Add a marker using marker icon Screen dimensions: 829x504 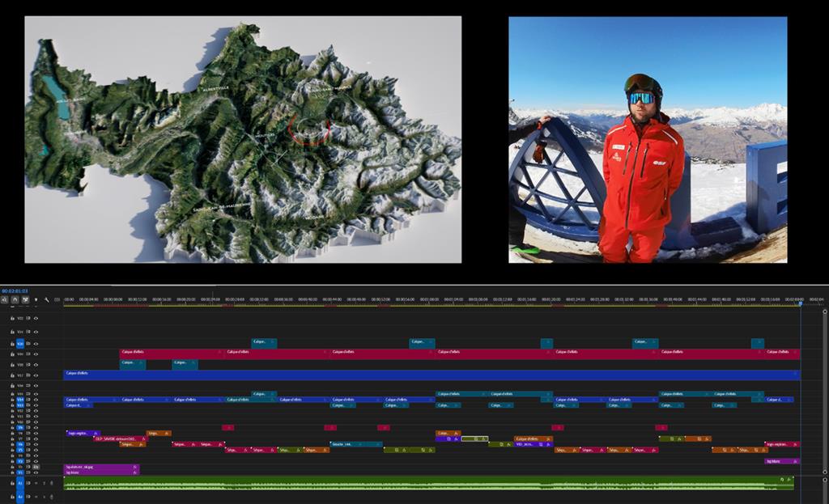tap(36, 299)
